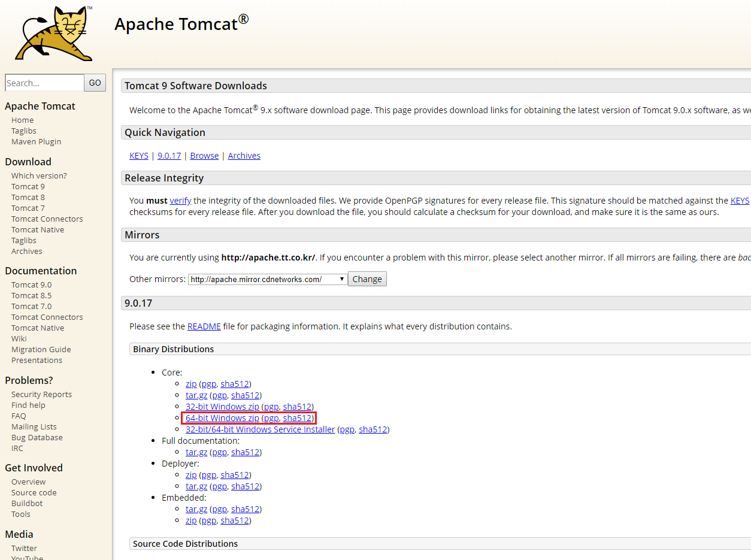
Task: Open Wiki under Documentation
Action: click(19, 338)
